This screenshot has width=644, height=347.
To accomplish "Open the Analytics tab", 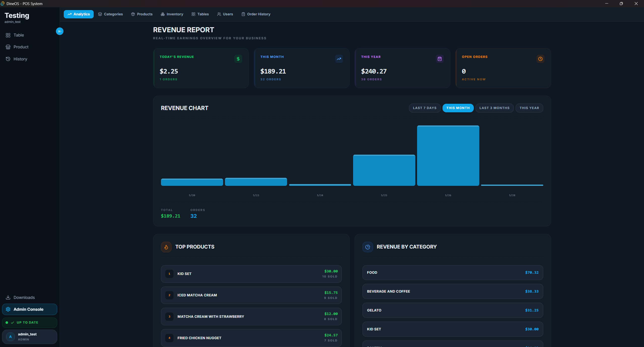I will [79, 14].
